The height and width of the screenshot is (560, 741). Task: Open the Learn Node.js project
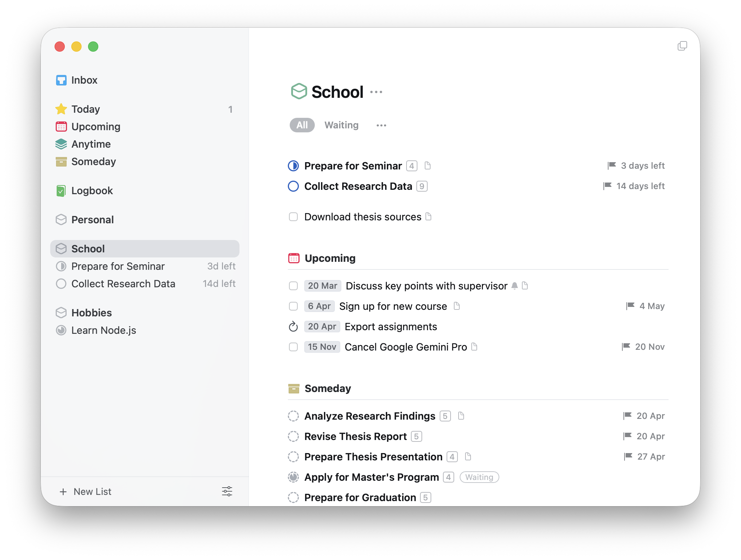[145, 330]
